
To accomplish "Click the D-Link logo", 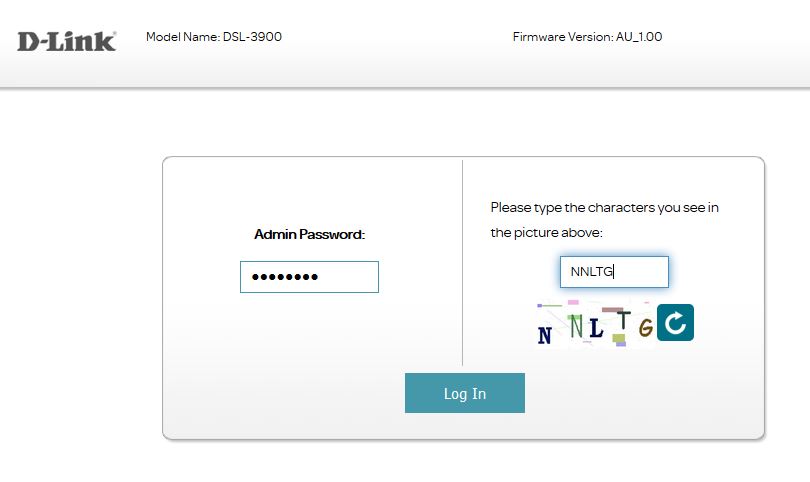I will (67, 42).
